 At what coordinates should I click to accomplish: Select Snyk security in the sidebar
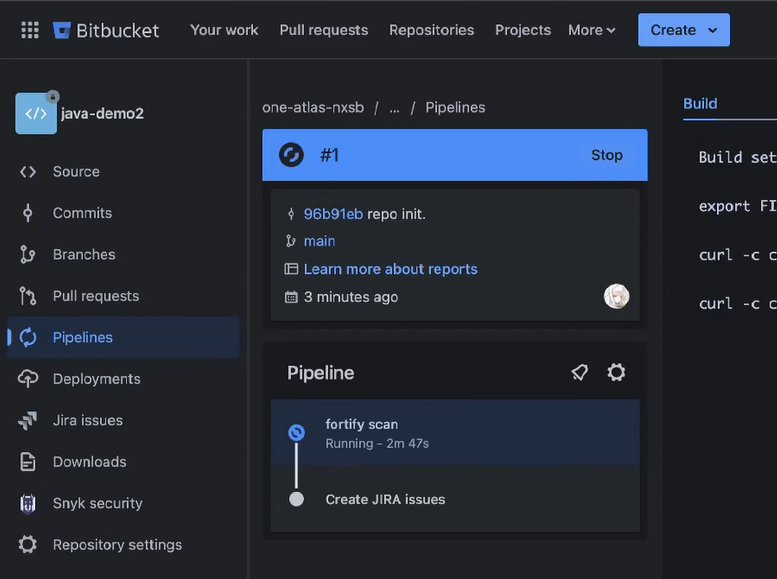coord(123,503)
